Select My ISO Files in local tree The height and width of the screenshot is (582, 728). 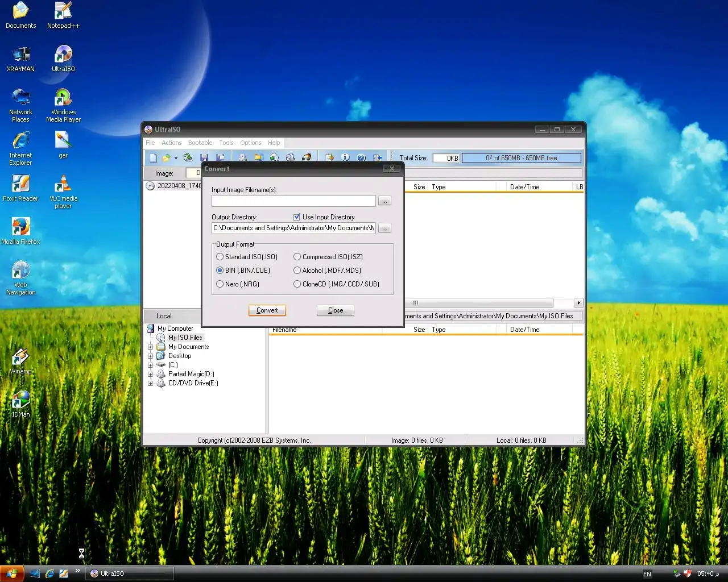185,338
